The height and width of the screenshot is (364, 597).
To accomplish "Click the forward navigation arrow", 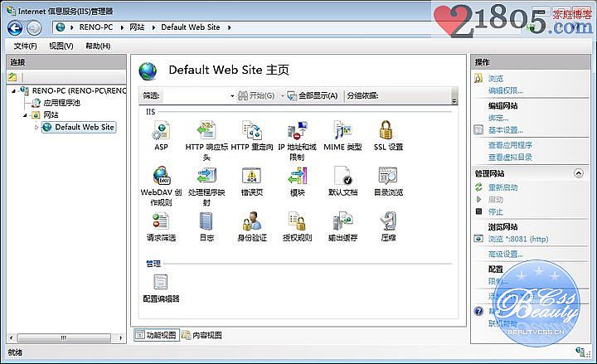I will click(x=34, y=28).
